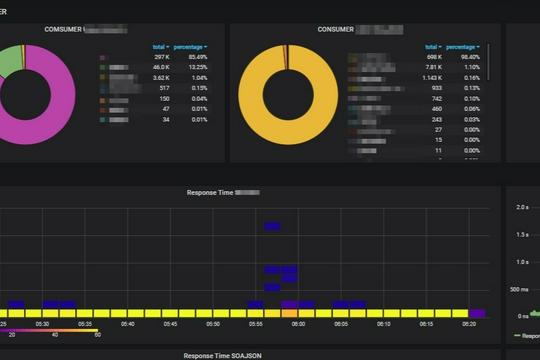This screenshot has height=360, width=540.
Task: Click the 05:30 time axis label
Action: tap(42, 324)
